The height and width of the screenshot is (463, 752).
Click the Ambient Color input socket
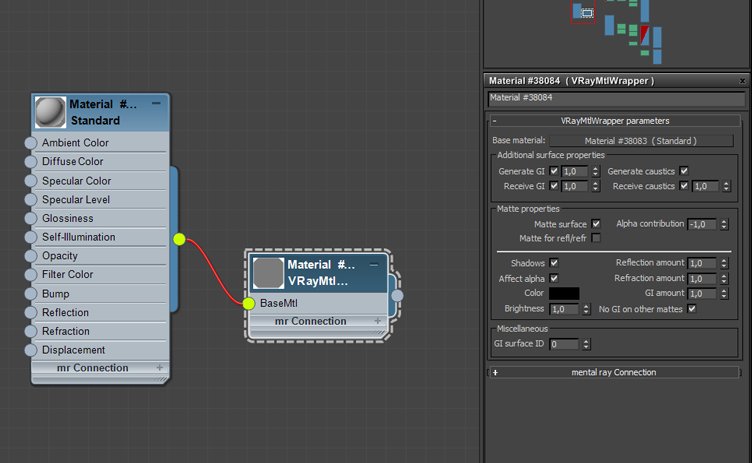[31, 143]
